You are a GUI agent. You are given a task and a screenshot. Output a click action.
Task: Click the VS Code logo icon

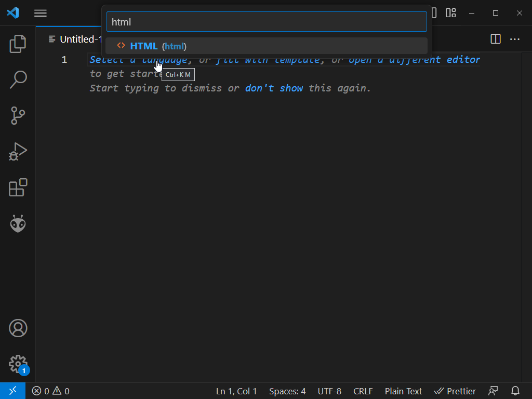click(x=13, y=13)
